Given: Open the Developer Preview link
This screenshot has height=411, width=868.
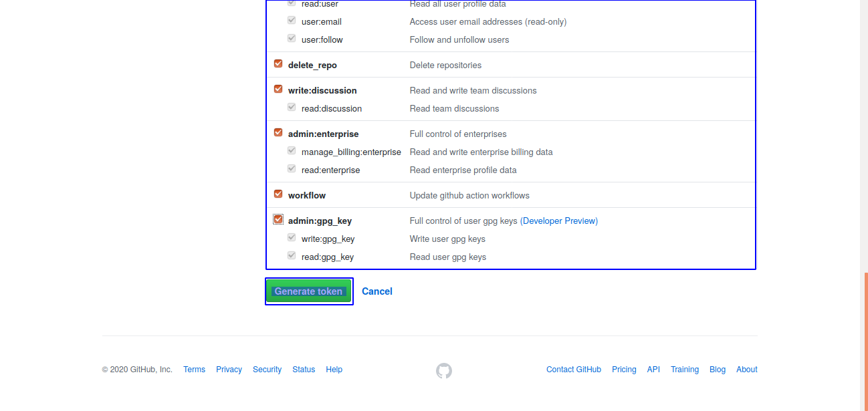Looking at the screenshot, I should pyautogui.click(x=559, y=221).
